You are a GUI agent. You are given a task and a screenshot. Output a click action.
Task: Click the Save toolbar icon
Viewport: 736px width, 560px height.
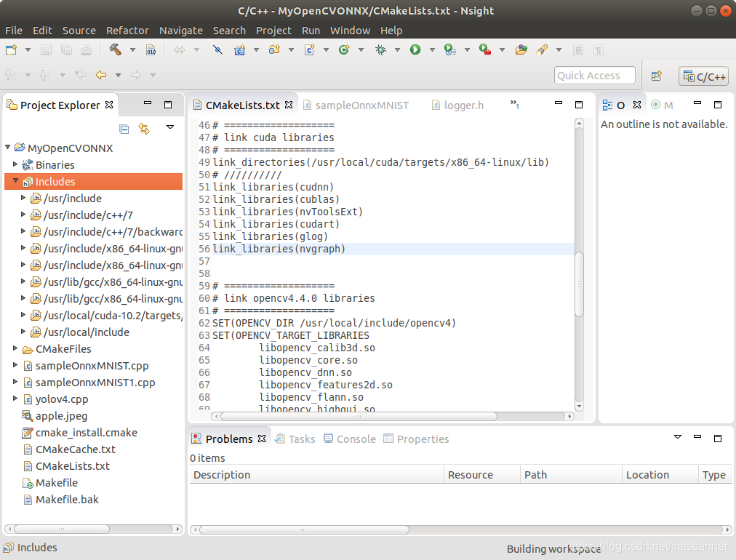pyautogui.click(x=46, y=49)
